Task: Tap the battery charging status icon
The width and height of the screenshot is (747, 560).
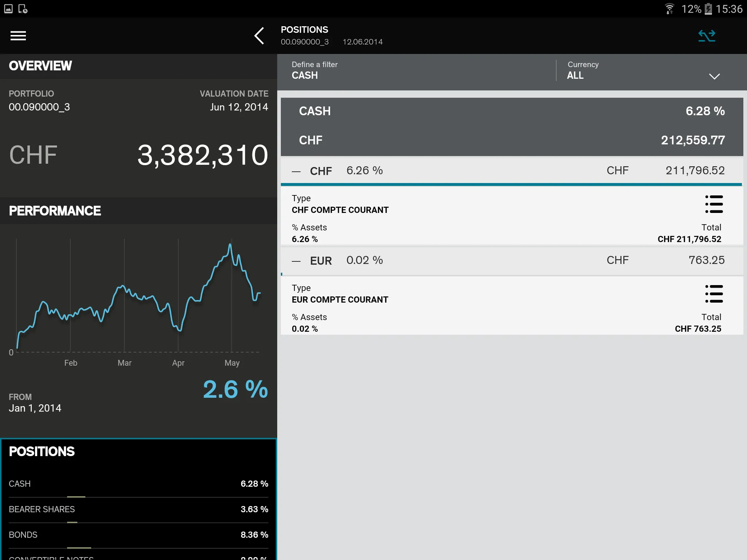Action: coord(708,8)
